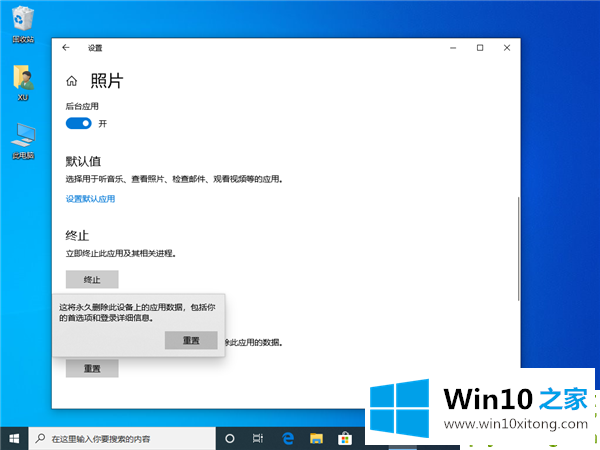Maximize the Settings window
Image resolution: width=600 pixels, height=450 pixels.
coord(480,48)
